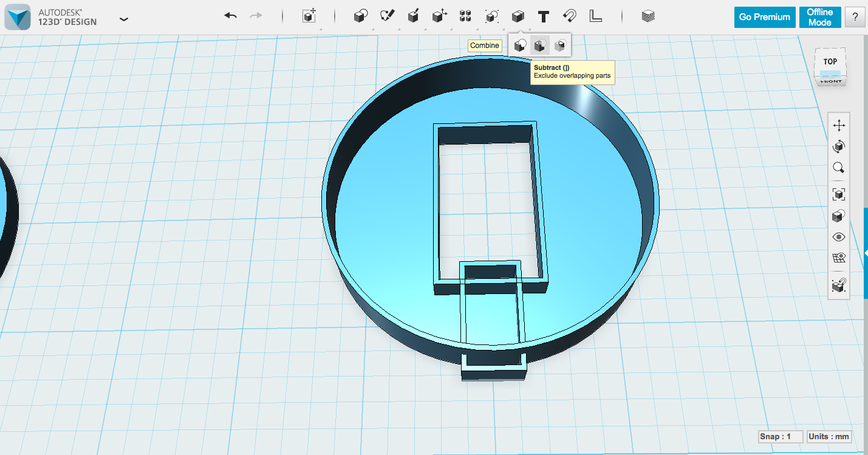This screenshot has height=455, width=868.
Task: Select the Orbit view tool on the sidebar
Action: pos(839,146)
